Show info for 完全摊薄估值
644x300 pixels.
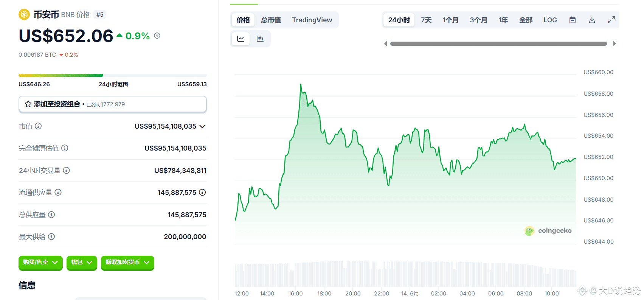(x=65, y=148)
